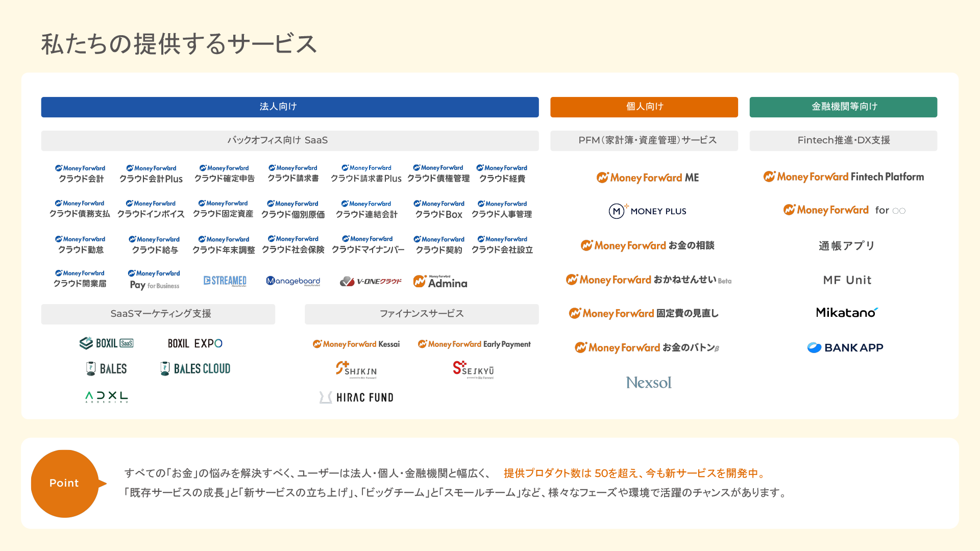Select the MF Unit text
The width and height of the screenshot is (980, 551).
(x=847, y=280)
